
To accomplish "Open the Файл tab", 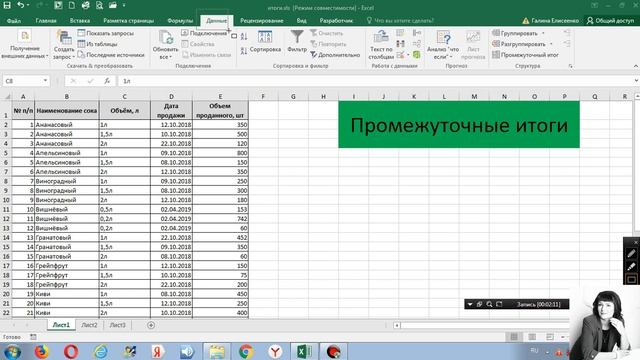I will pyautogui.click(x=14, y=20).
